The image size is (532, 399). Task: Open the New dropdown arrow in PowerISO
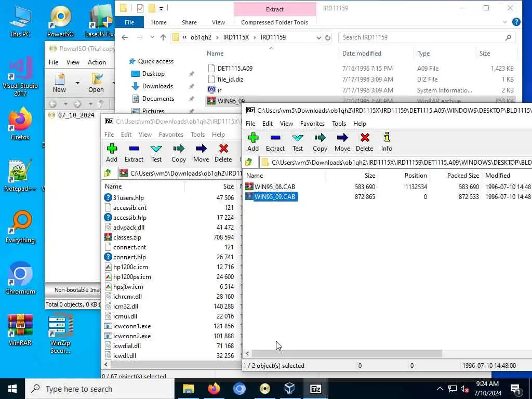(78, 83)
